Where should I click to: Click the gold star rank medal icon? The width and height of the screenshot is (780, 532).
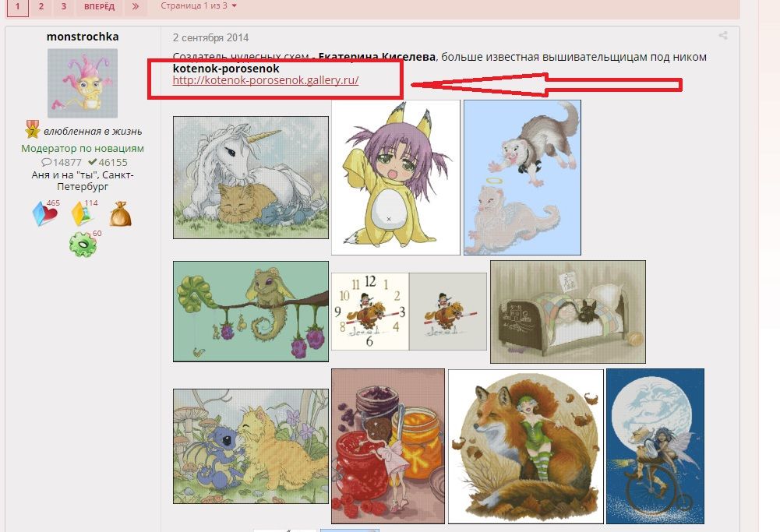(x=32, y=130)
